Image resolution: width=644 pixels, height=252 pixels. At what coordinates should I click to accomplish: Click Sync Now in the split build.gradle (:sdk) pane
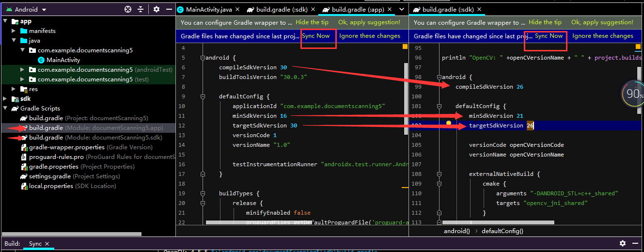click(x=549, y=36)
